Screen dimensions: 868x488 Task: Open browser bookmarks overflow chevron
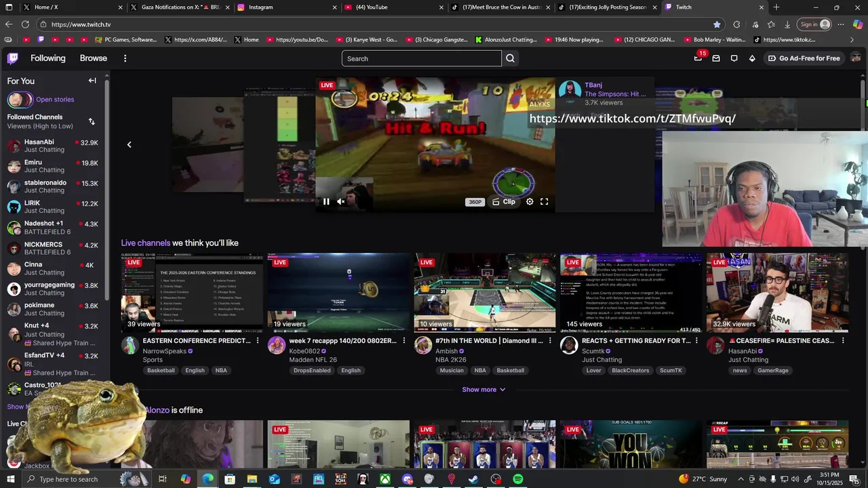[x=852, y=40]
